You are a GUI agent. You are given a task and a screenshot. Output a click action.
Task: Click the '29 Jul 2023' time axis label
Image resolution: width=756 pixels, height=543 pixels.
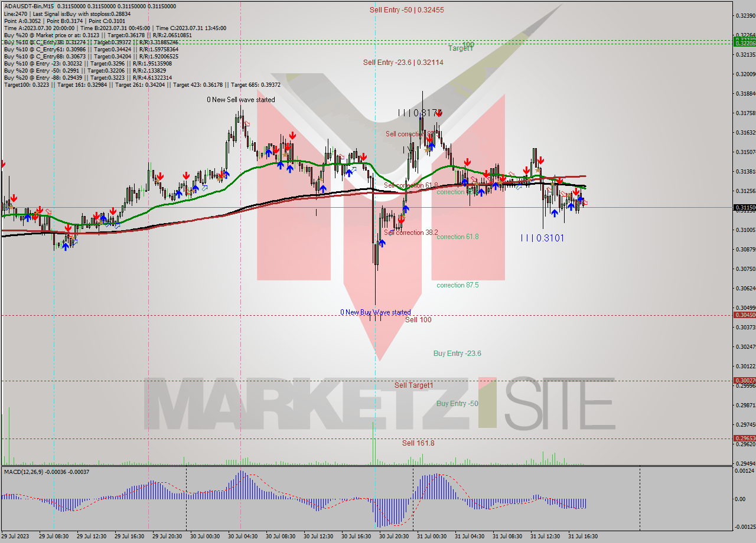pos(16,537)
